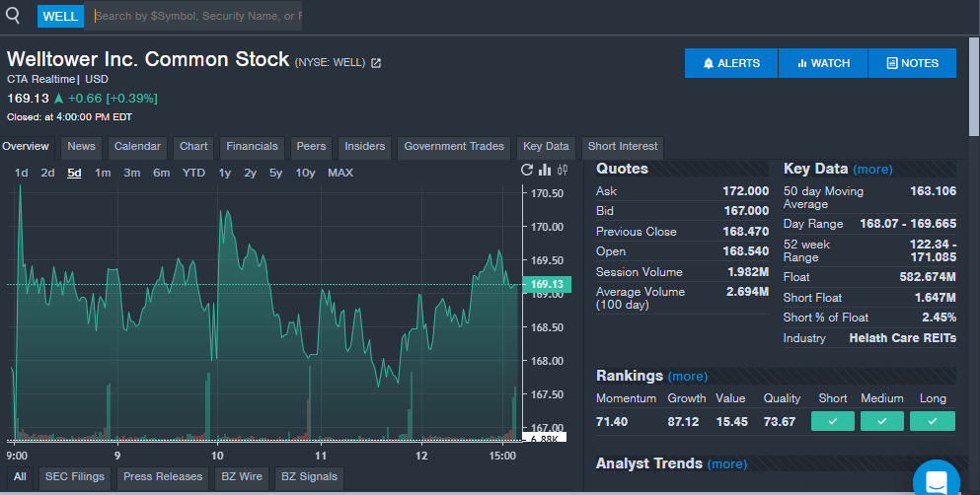Image resolution: width=980 pixels, height=495 pixels.
Task: Click the Key Data (more) link
Action: click(872, 170)
